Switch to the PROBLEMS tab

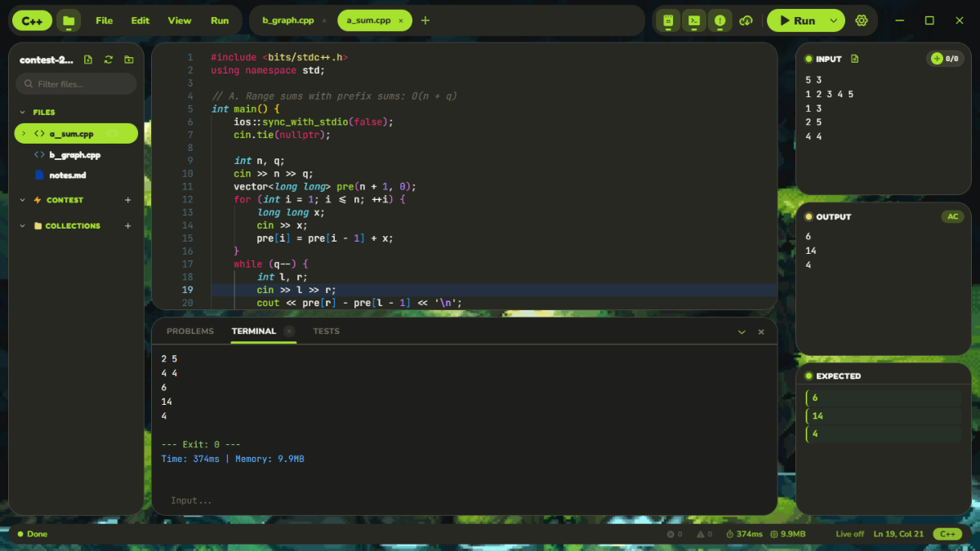point(190,331)
